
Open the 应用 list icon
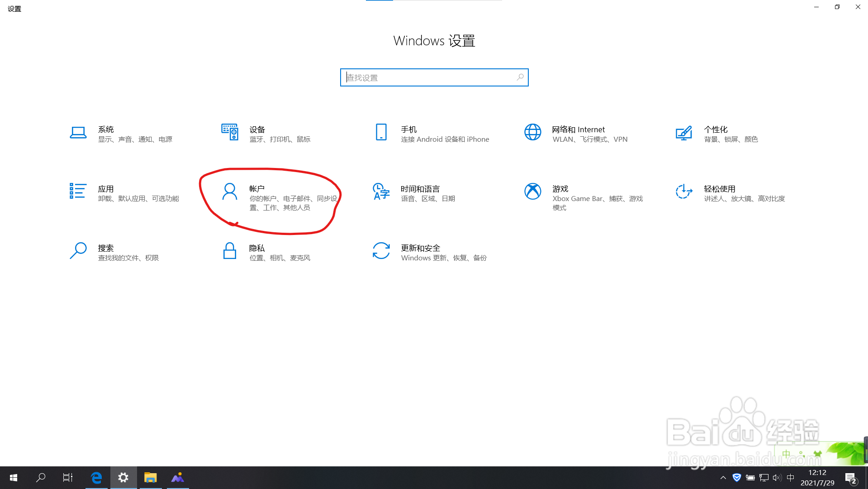point(78,191)
